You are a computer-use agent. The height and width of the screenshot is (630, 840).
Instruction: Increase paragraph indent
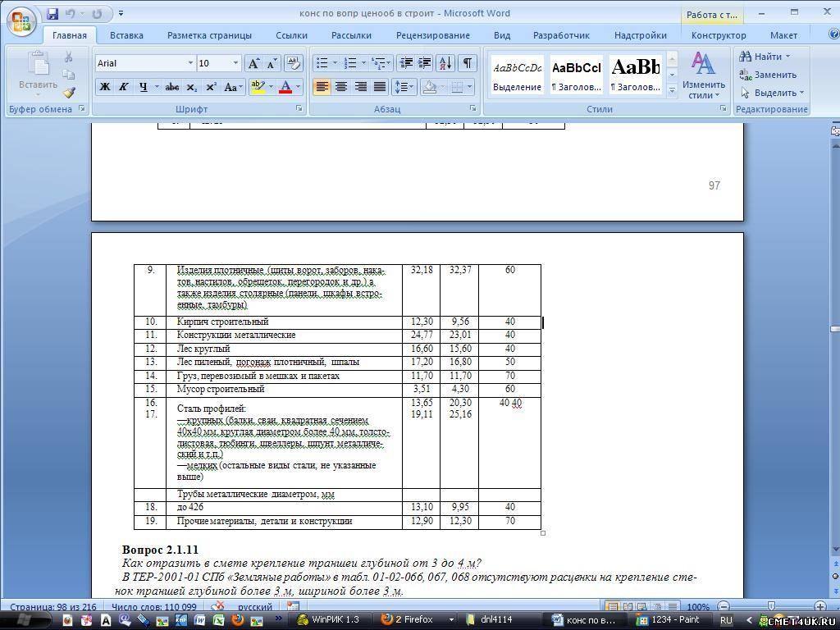pos(425,63)
